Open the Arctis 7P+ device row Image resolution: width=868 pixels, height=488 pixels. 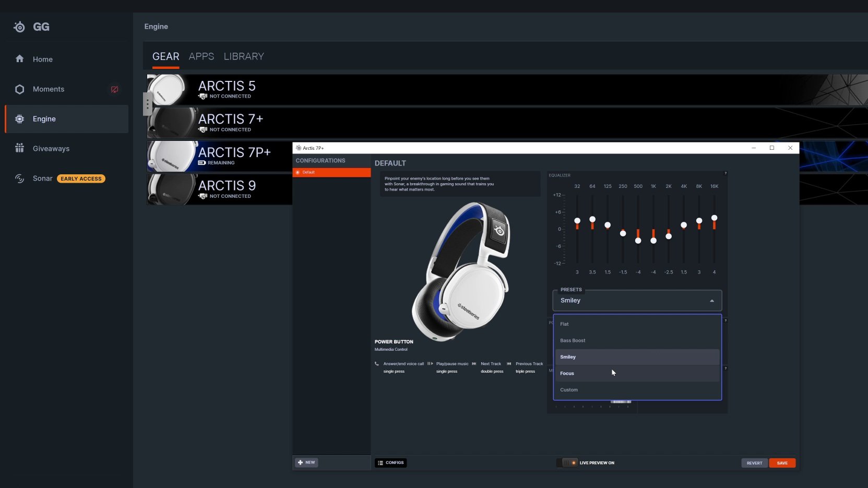click(x=219, y=157)
